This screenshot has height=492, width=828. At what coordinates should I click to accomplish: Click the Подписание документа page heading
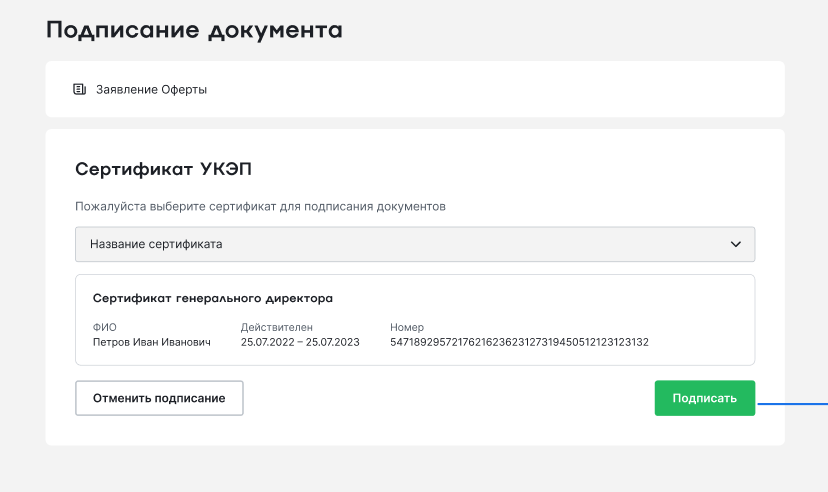(x=194, y=30)
